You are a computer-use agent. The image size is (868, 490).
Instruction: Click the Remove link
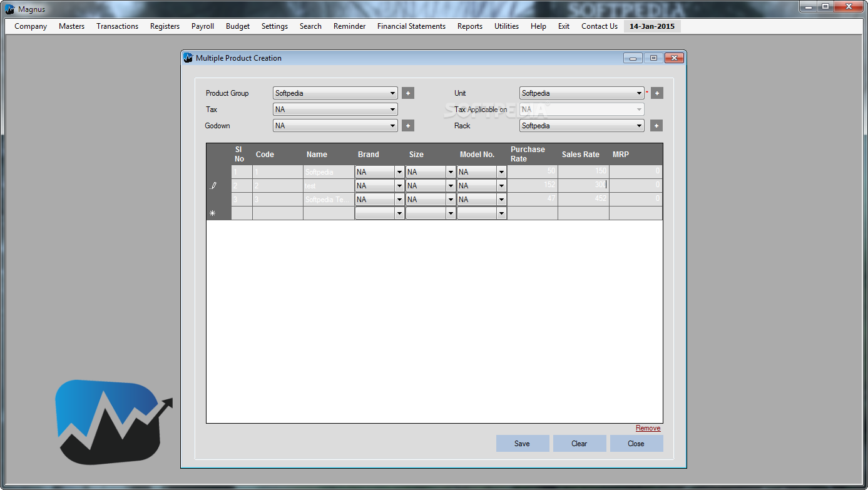[x=648, y=428]
